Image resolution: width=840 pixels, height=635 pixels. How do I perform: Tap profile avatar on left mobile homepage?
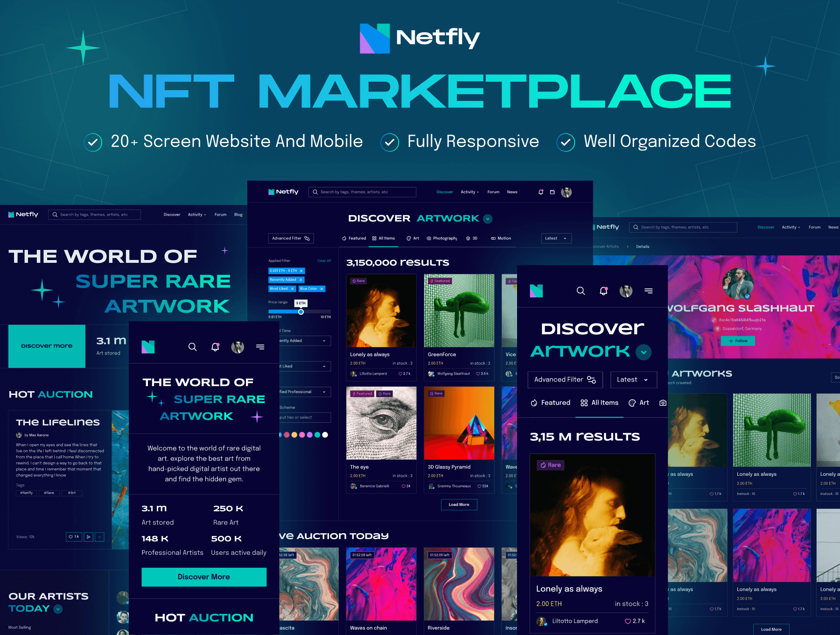[238, 347]
